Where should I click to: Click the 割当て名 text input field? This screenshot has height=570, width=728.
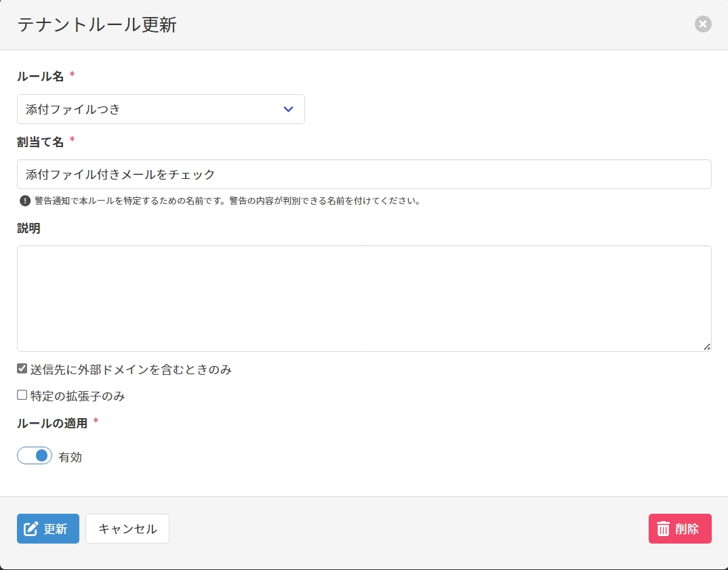363,174
